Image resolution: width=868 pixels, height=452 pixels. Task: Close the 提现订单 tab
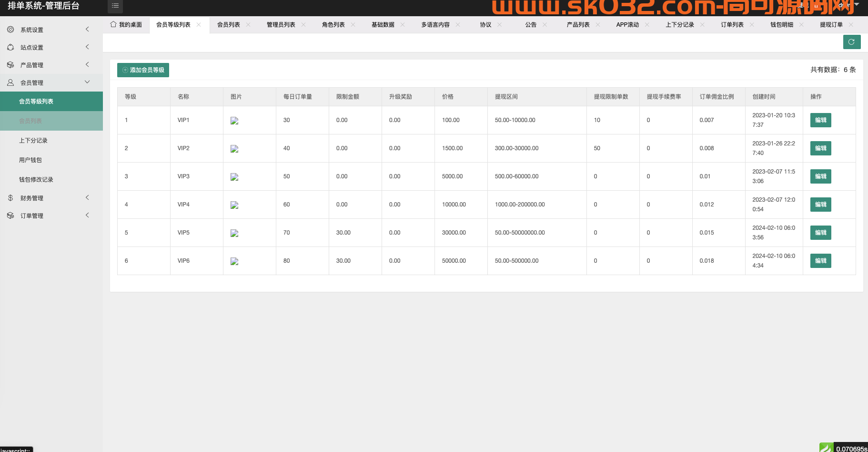[x=851, y=25]
